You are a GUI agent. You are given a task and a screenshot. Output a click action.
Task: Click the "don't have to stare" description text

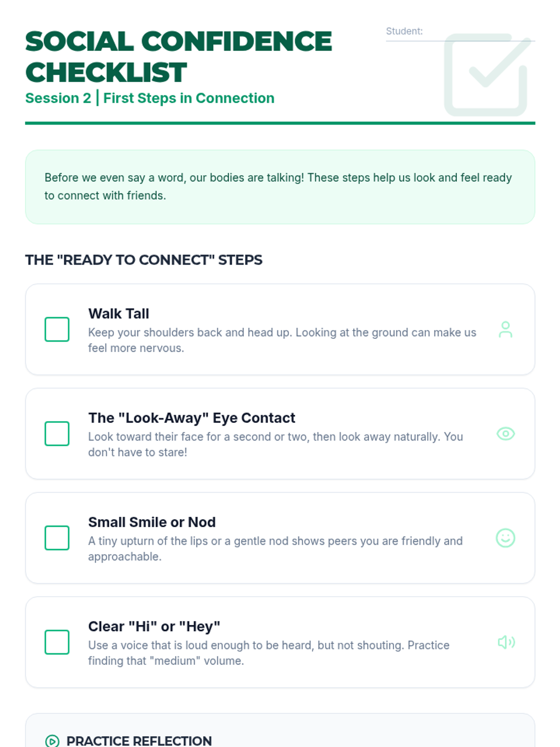coord(275,444)
